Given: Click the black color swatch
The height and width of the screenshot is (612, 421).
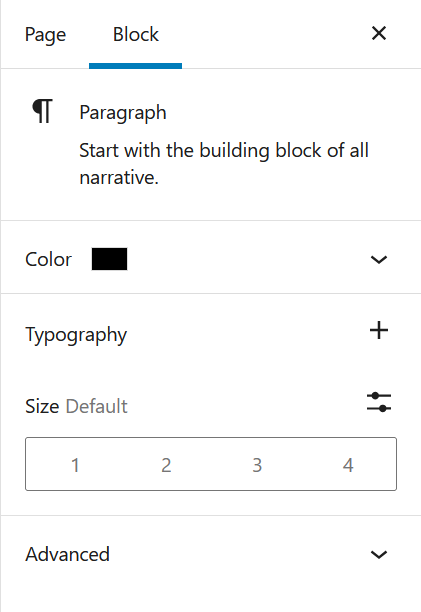Looking at the screenshot, I should tap(109, 259).
